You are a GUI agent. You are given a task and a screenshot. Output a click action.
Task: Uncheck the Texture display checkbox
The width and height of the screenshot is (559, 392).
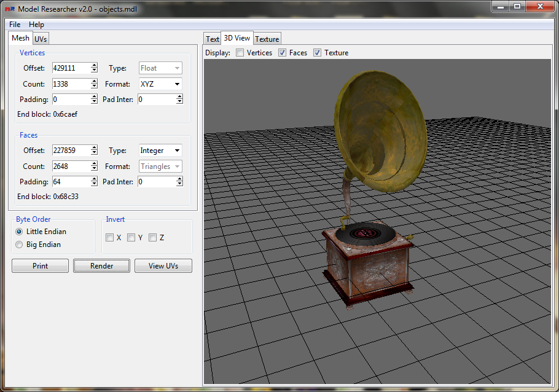pyautogui.click(x=318, y=53)
